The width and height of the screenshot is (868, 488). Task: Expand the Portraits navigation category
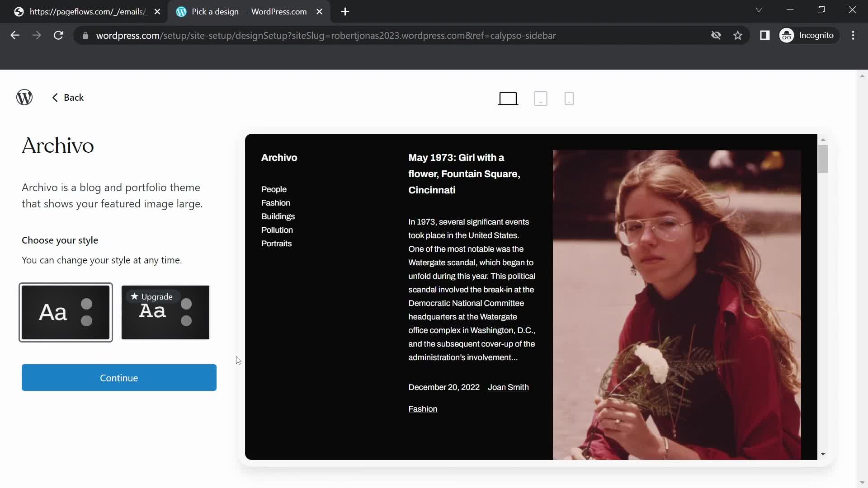(x=277, y=243)
